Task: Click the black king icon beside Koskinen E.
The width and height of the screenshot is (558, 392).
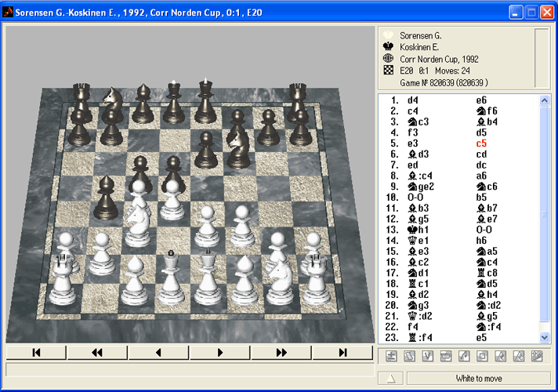Action: tap(388, 46)
